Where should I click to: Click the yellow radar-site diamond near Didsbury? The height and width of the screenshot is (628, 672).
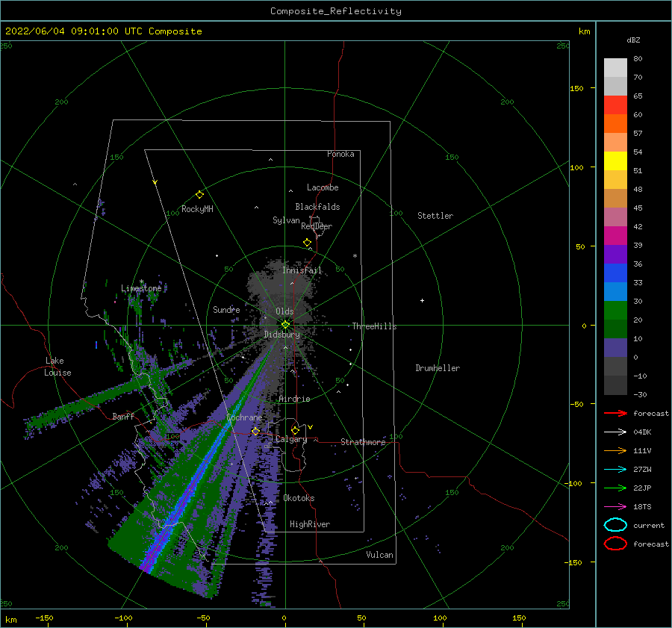click(285, 325)
